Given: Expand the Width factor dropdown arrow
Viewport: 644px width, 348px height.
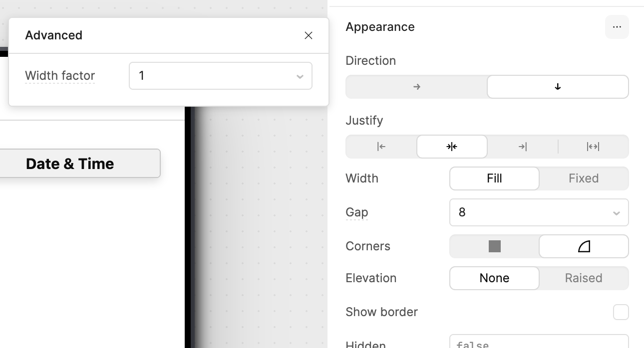Looking at the screenshot, I should click(x=300, y=76).
